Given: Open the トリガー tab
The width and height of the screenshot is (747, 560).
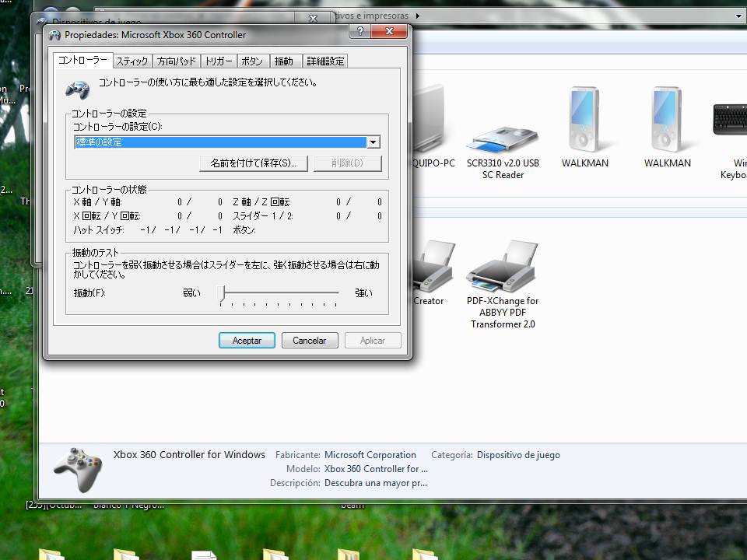Looking at the screenshot, I should pos(219,61).
